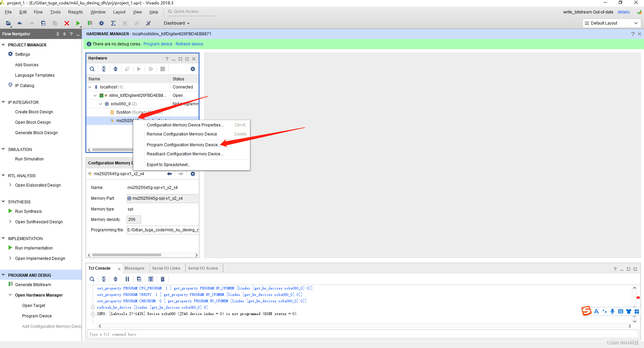Image resolution: width=644 pixels, height=348 pixels.
Task: Toggle column selection mode in Tcl Console
Action: tap(151, 279)
